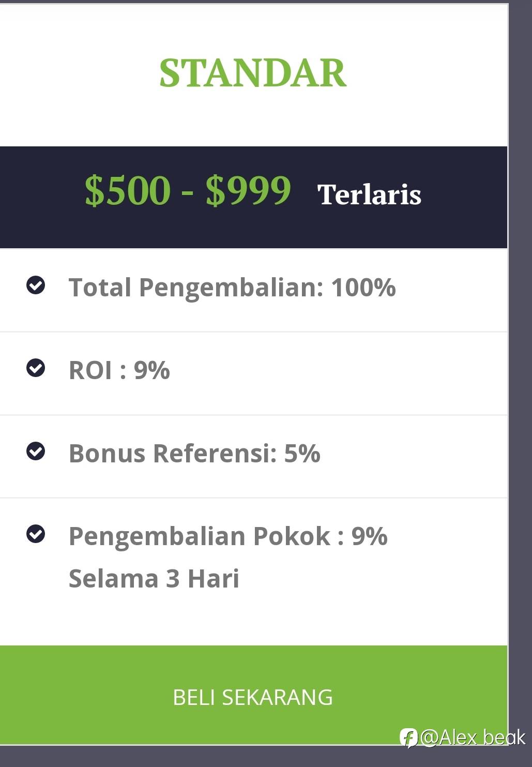Click the checkmark icon beside ROI
The image size is (532, 767).
pos(36,368)
